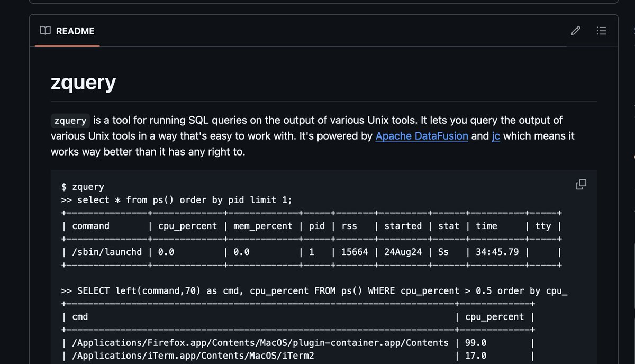Click the '$ zquery' prompt line

click(x=79, y=187)
